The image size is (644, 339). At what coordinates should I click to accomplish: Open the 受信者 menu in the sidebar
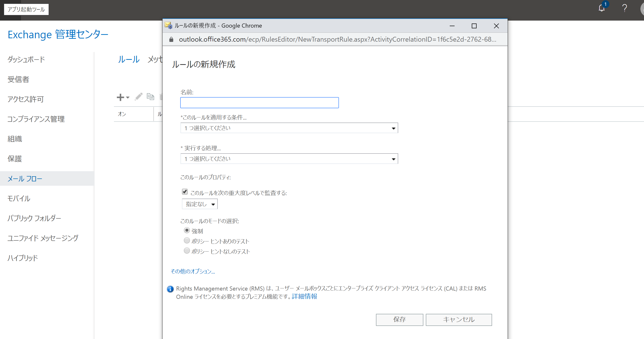(x=18, y=79)
